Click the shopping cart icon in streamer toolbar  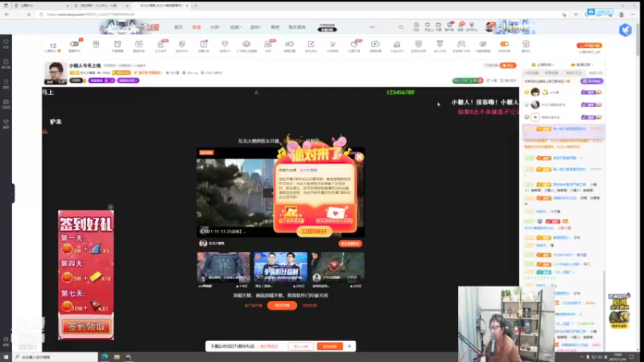(332, 44)
